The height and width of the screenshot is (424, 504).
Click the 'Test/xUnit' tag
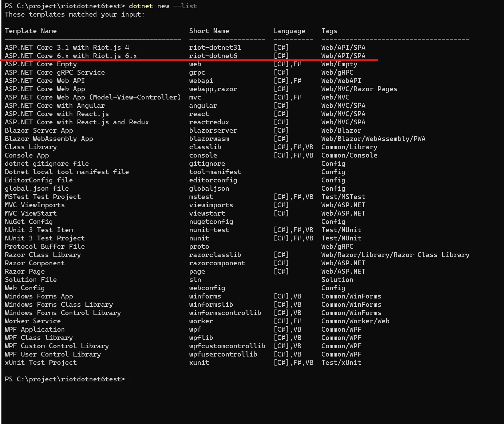point(341,363)
